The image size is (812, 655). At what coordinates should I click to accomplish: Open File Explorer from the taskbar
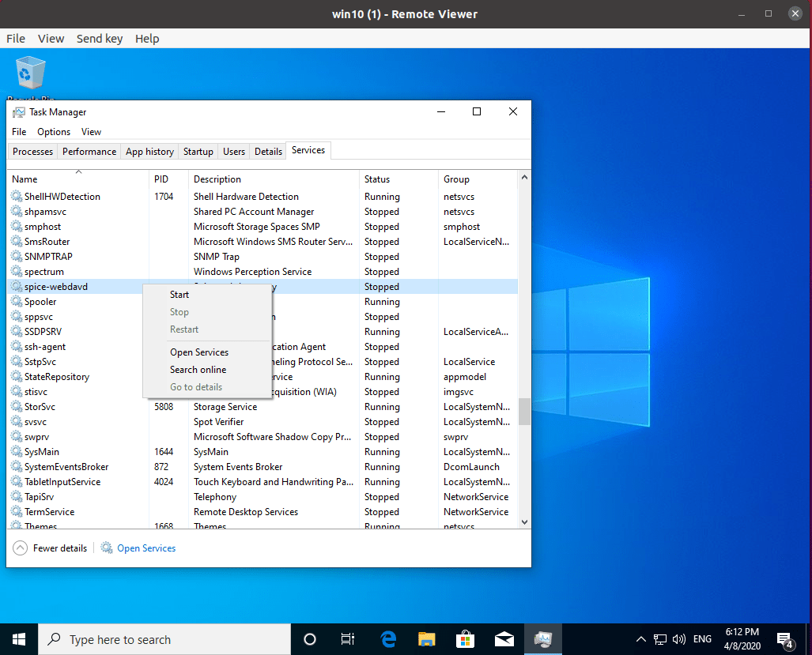[x=426, y=639]
